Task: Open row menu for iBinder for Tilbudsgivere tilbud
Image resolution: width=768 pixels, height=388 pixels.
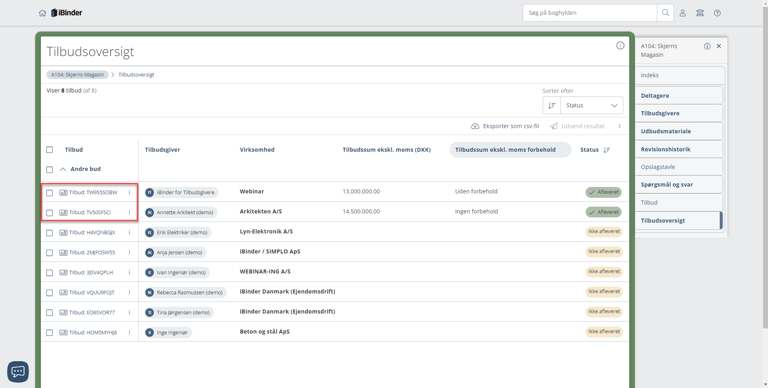Action: pyautogui.click(x=129, y=193)
